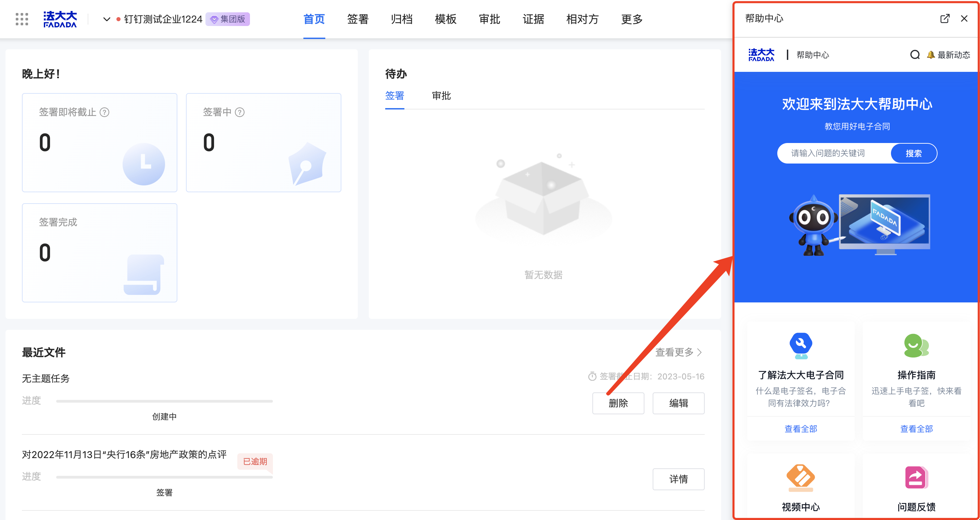Open help center in a new window

coord(945,18)
